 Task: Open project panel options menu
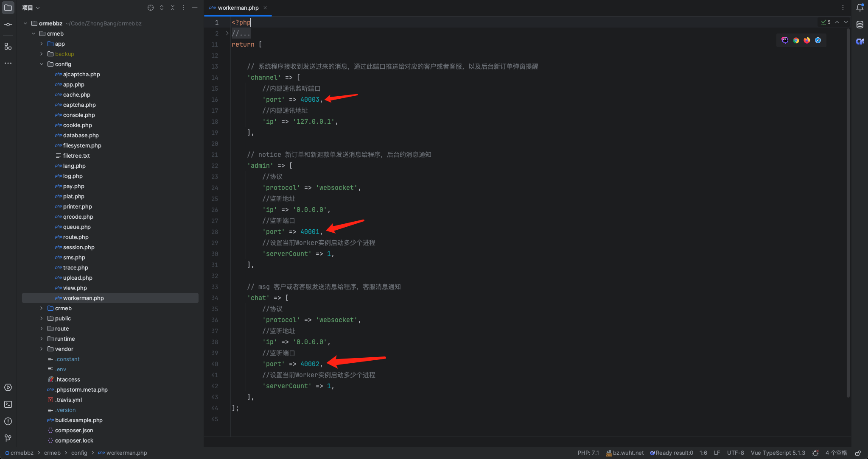point(184,8)
